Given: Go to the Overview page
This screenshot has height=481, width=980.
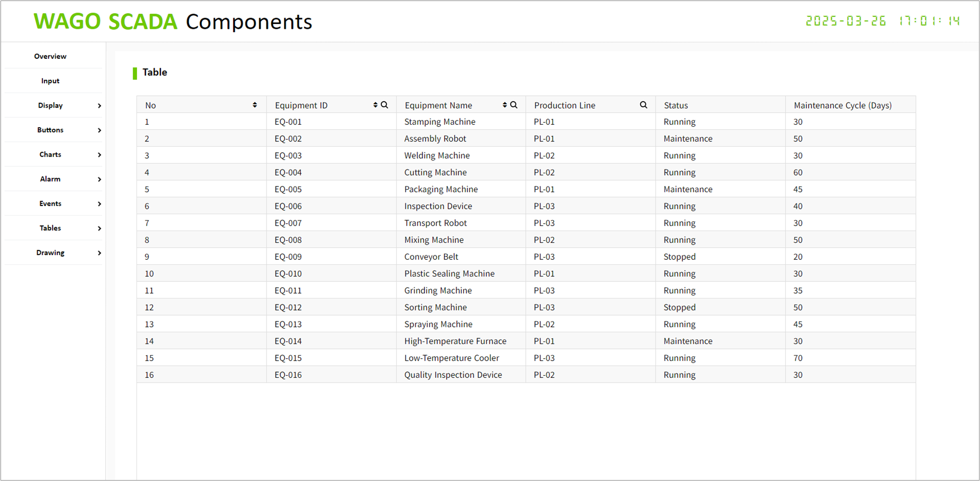Looking at the screenshot, I should [x=50, y=56].
